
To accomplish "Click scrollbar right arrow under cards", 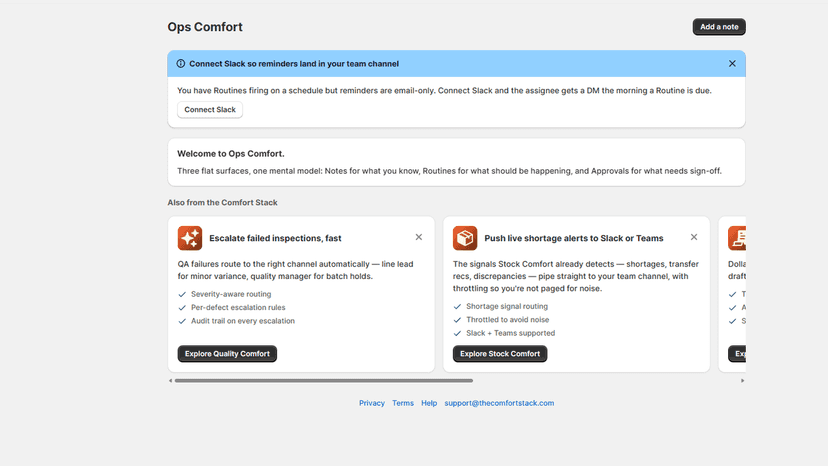I will [x=742, y=380].
